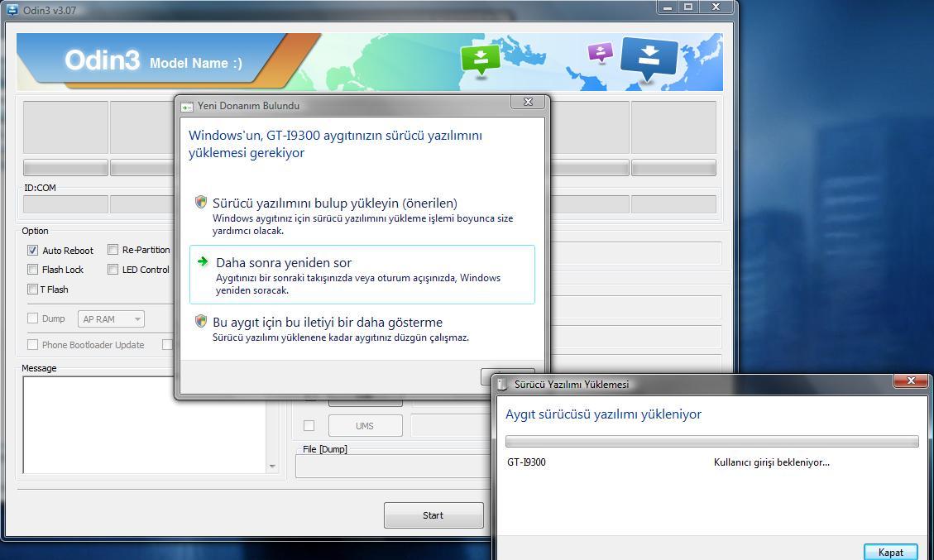This screenshot has height=560, width=934.
Task: Enable the Re-Partition checkbox
Action: tap(113, 250)
